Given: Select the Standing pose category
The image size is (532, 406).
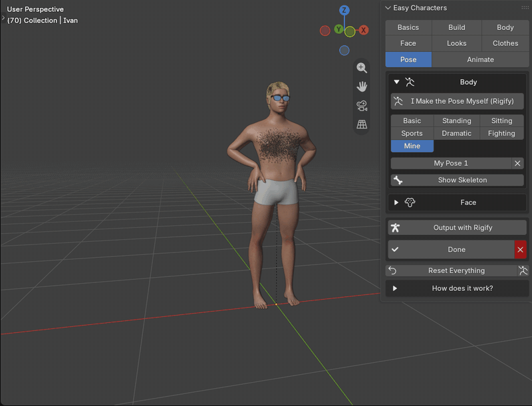Looking at the screenshot, I should click(x=457, y=121).
